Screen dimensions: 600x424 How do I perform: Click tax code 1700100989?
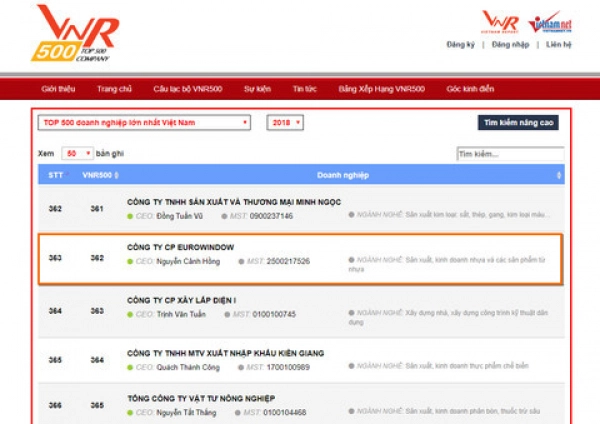[288, 367]
